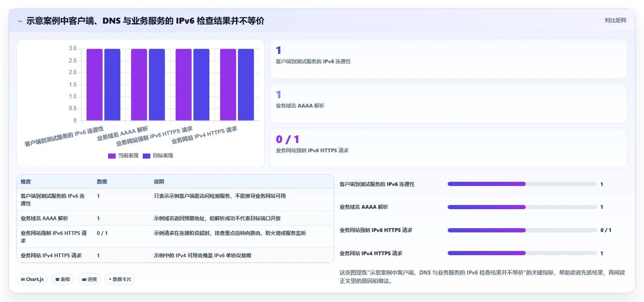Screen dimensions: 644x302
Task: Click the progress bar for 业务网站强制 IPv6 HTTPS 请求
Action: coord(522,230)
